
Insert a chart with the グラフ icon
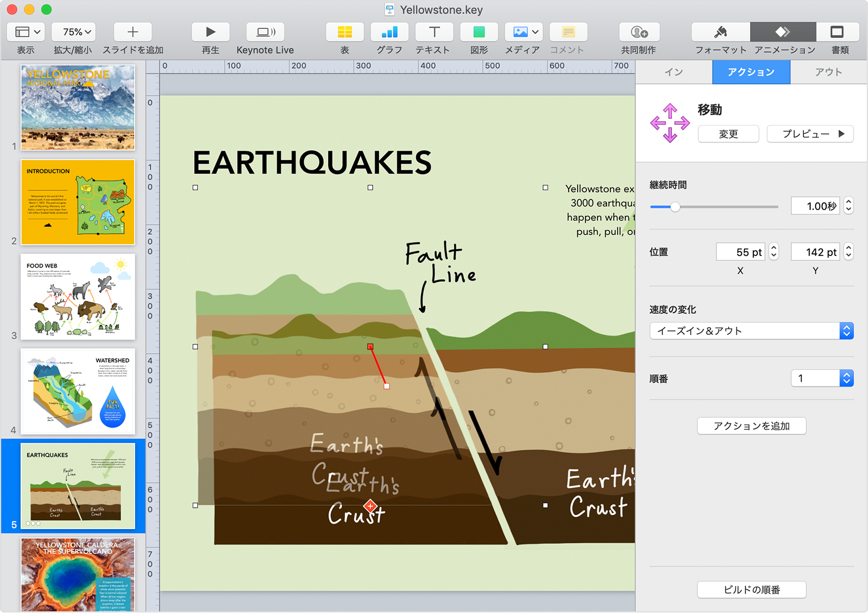pyautogui.click(x=389, y=32)
